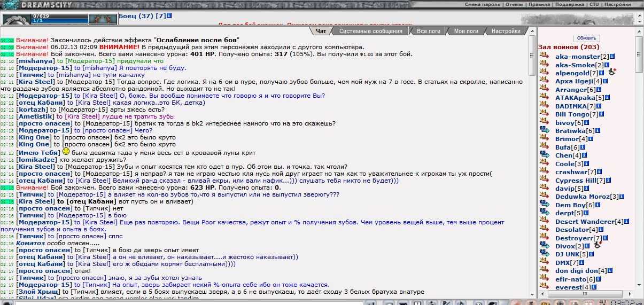The width and height of the screenshot is (644, 305).
Task: Open the Правила link in top bar
Action: [538, 4]
